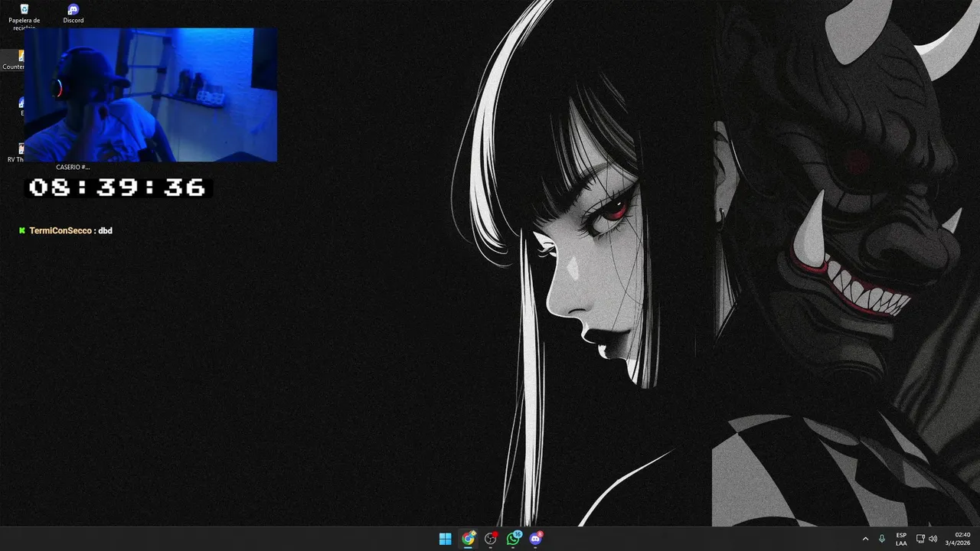The width and height of the screenshot is (980, 551).
Task: Click the CASERIO # label text
Action: (73, 167)
